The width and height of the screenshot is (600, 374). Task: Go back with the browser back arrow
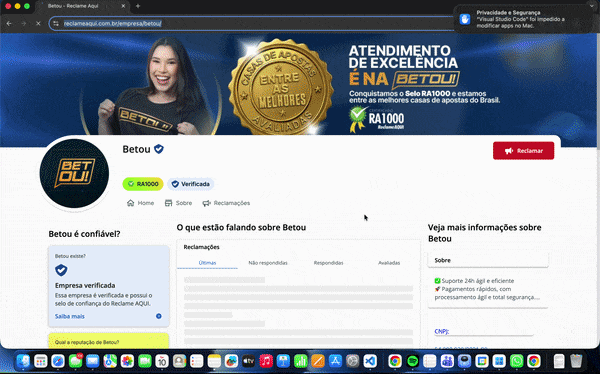[9, 23]
